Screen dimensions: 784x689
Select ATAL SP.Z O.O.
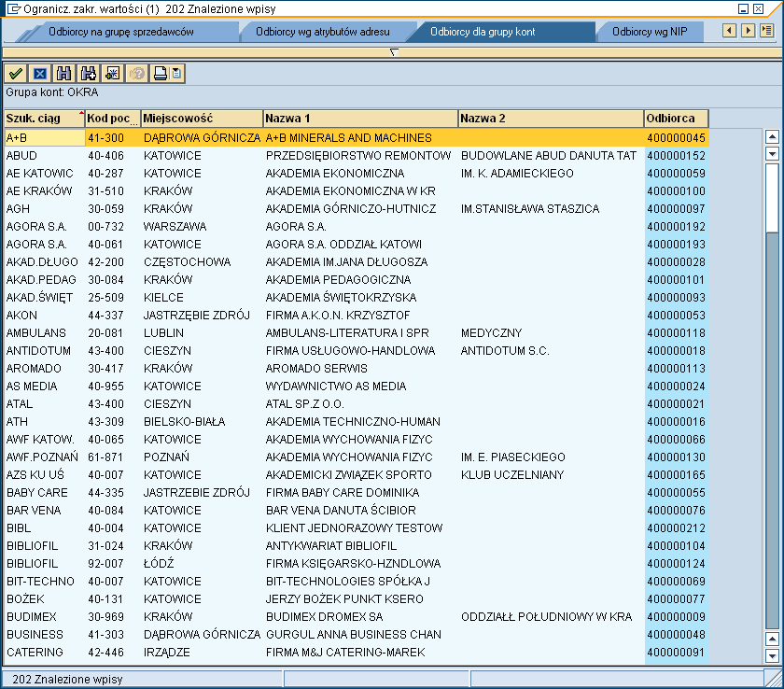[305, 404]
